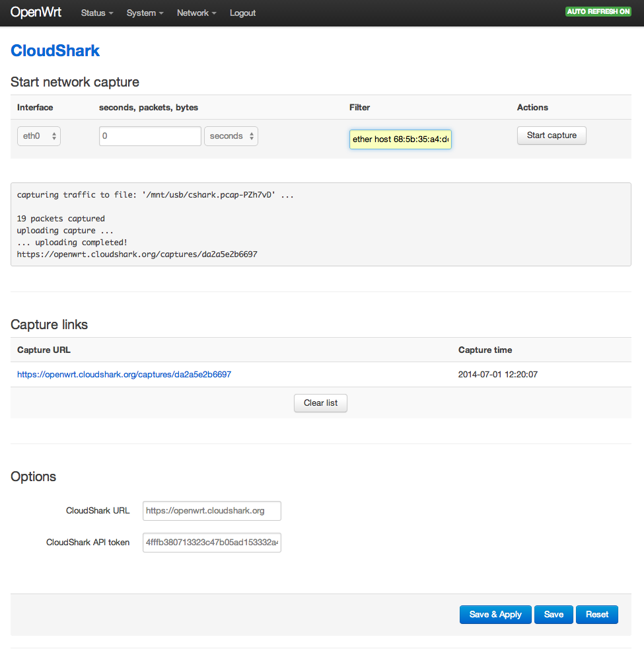Focus the capture limit field showing 0
This screenshot has height=651, width=644.
[150, 136]
